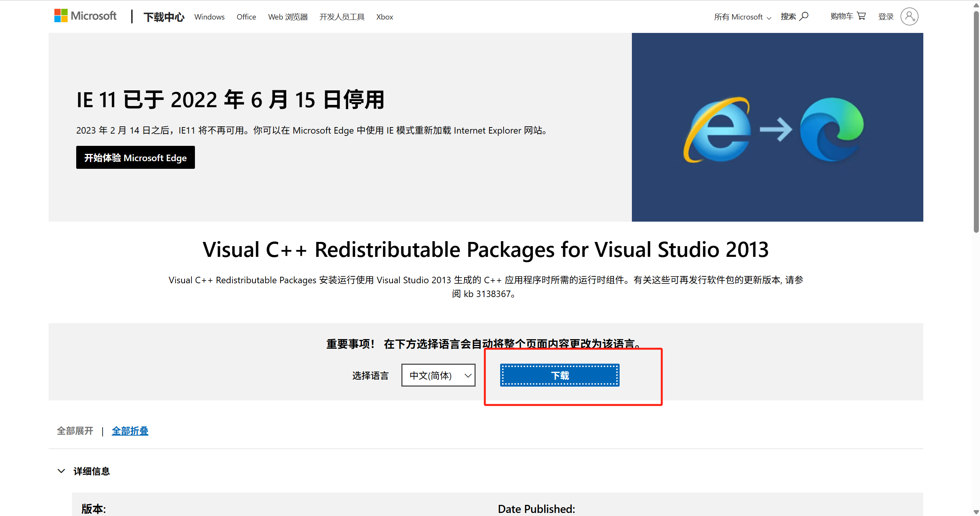The image size is (980, 516).
Task: Click 全部展开 to expand all sections
Action: pyautogui.click(x=75, y=431)
